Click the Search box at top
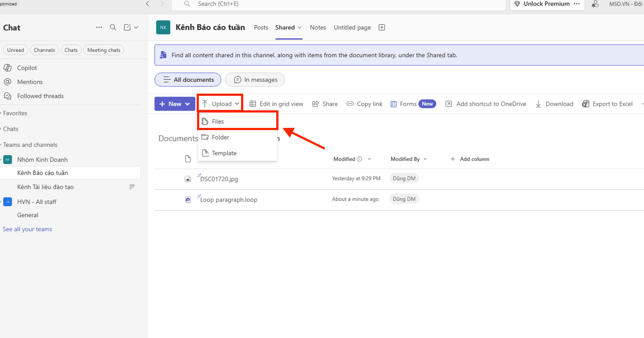Viewport: 644px width, 338px height. click(339, 4)
